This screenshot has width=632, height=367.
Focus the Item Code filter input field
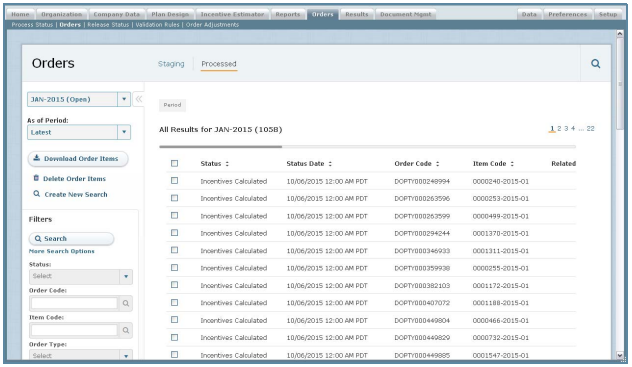coord(74,330)
